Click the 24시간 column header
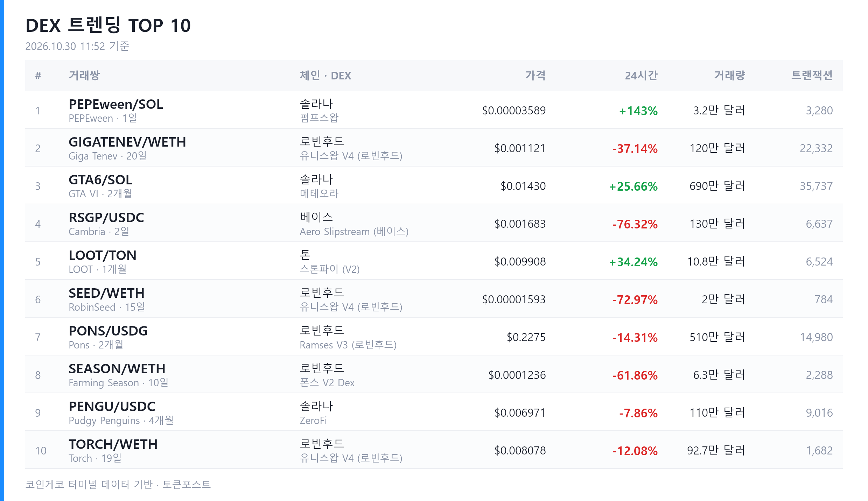The height and width of the screenshot is (501, 868). point(641,75)
